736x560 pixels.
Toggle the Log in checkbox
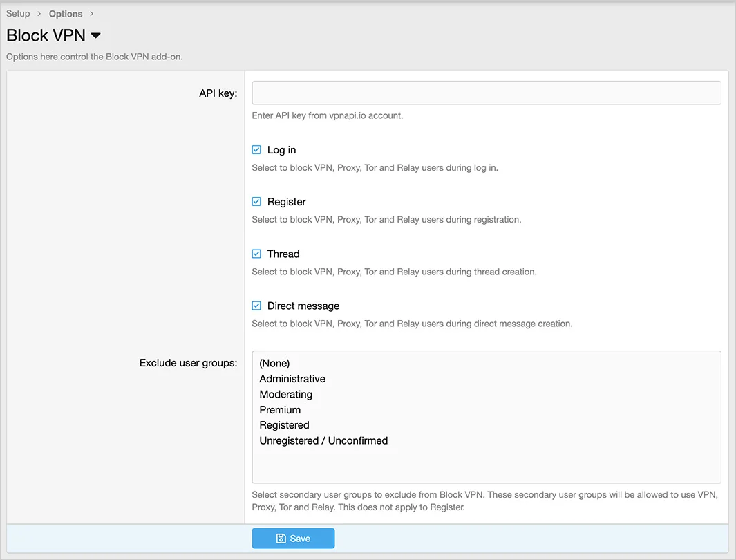point(256,150)
